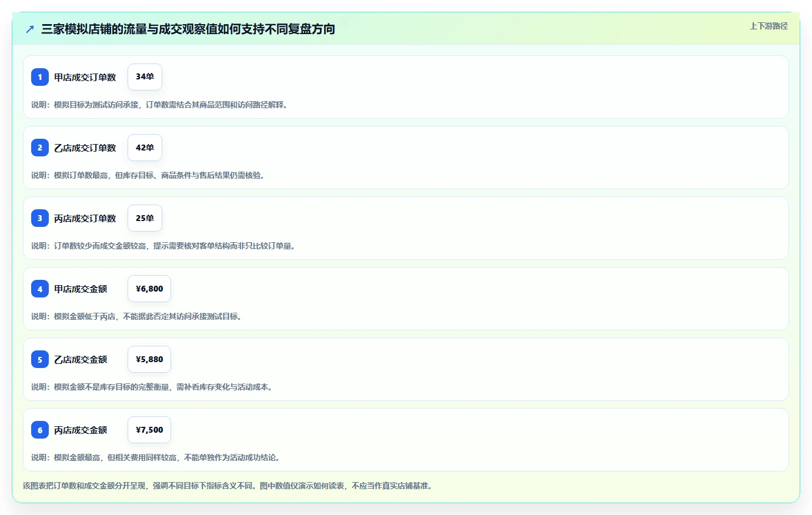Click the 甲店成交金额 label
Image resolution: width=812 pixels, height=515 pixels.
pos(81,289)
